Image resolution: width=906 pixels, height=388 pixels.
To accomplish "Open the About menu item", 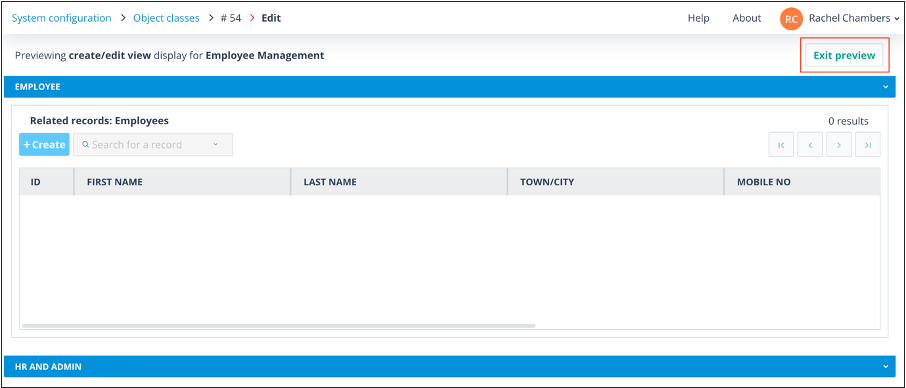I will pos(747,18).
